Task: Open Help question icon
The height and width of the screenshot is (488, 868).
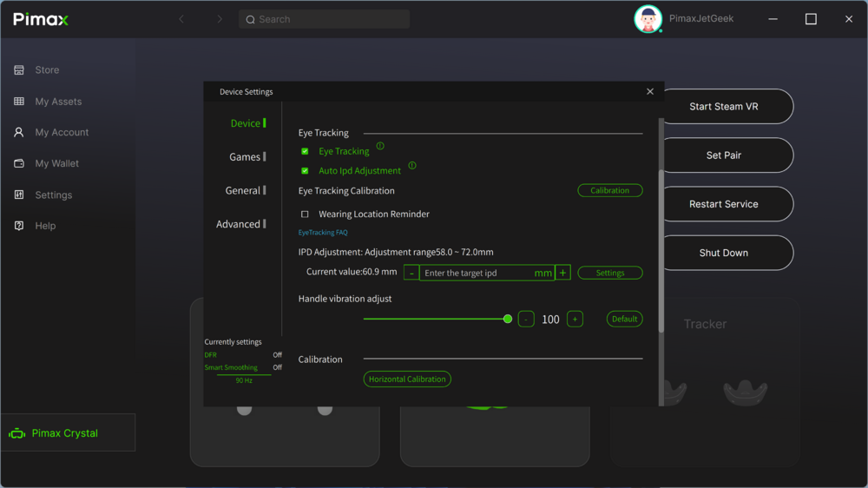Action: [x=19, y=226]
